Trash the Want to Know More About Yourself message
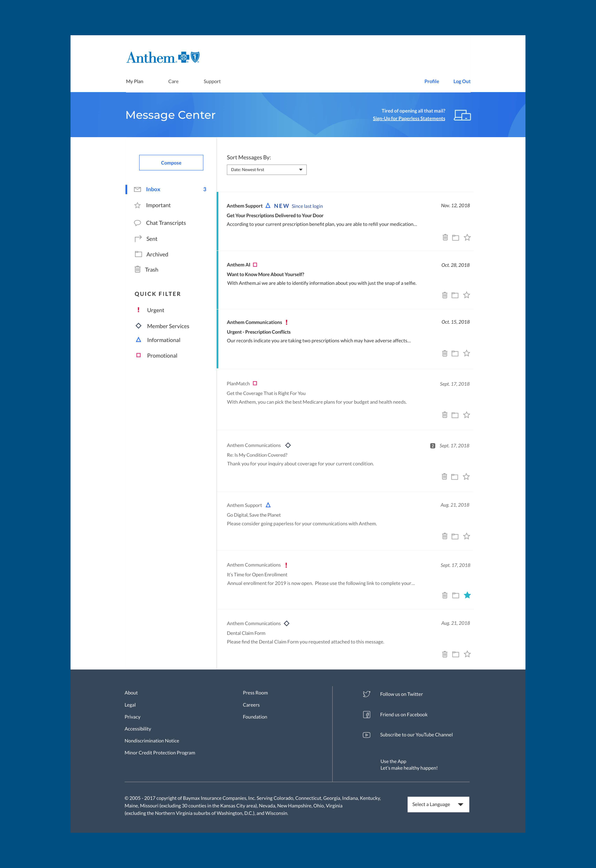The image size is (596, 868). (x=445, y=295)
